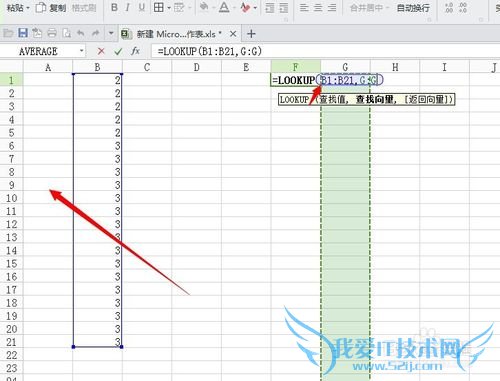Switch to 新建 Micro...作表.xls tab

tap(179, 34)
